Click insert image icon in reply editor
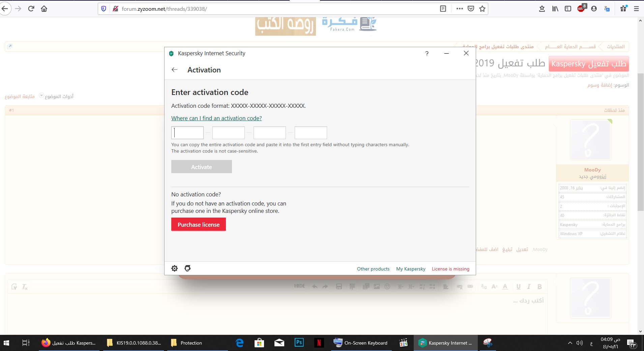 coord(377,287)
